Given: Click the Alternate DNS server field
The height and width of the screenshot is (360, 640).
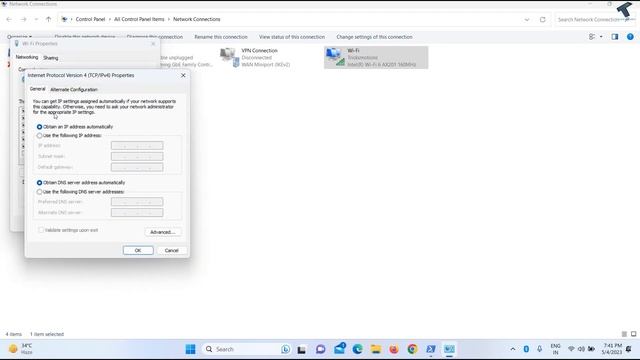Looking at the screenshot, I should point(137,213).
